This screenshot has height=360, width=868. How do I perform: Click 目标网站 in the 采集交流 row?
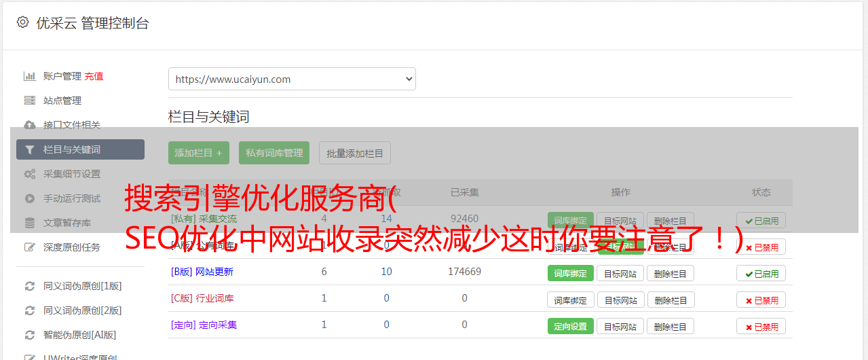[x=620, y=220]
